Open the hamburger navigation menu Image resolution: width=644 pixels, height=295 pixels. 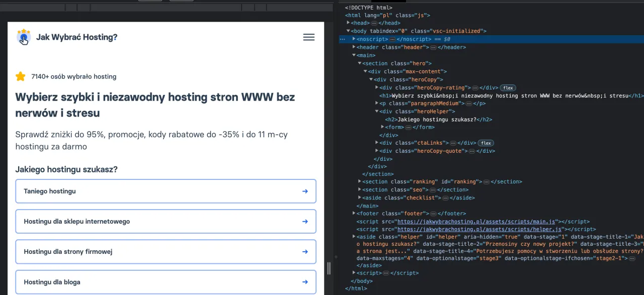pos(308,37)
